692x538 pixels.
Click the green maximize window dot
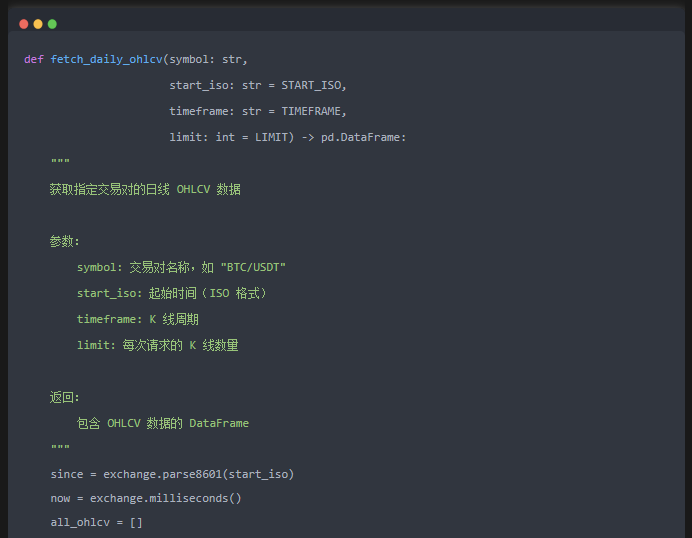pyautogui.click(x=52, y=24)
